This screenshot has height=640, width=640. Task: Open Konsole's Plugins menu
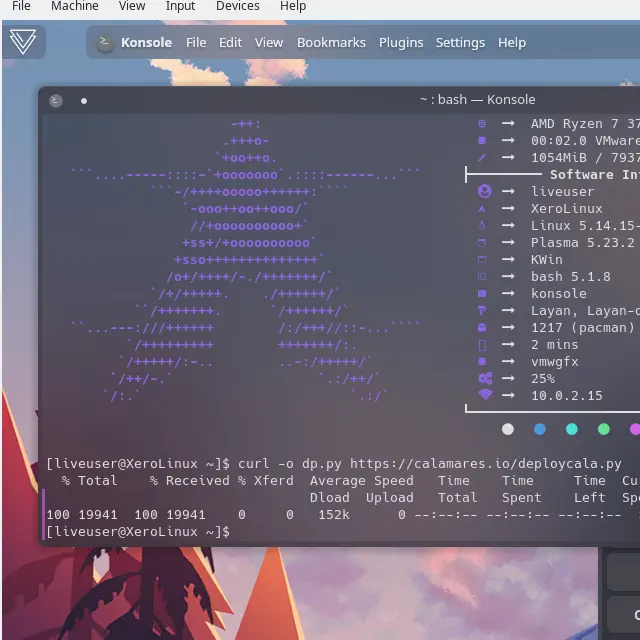tap(401, 42)
